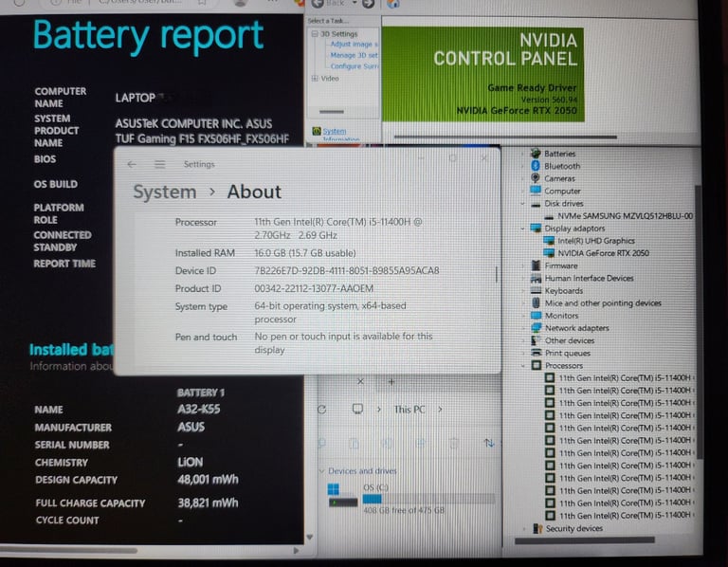Expand the Video tree node in NVIDIA panel

(315, 78)
